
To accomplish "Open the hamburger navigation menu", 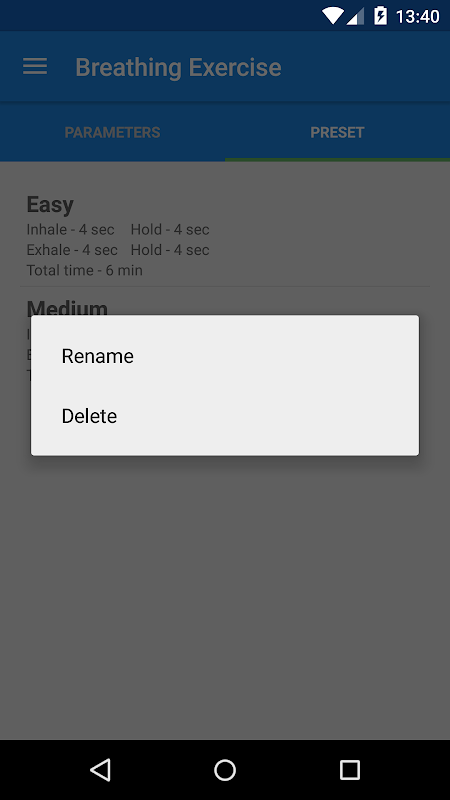I will (35, 67).
